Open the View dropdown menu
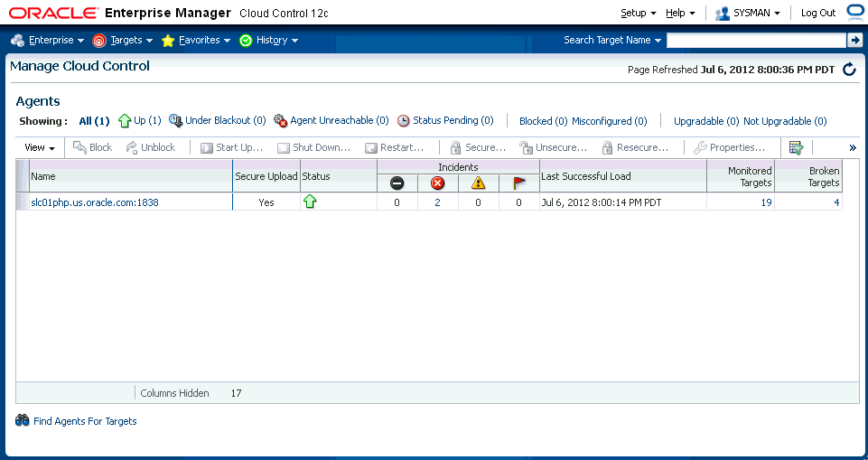Screen dimensions: 868x460 pos(40,148)
